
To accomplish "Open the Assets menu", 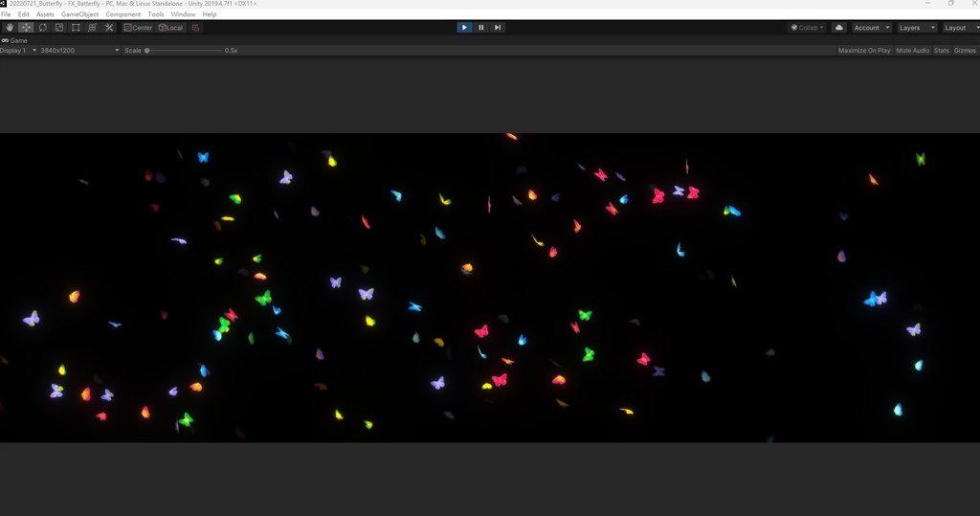I will coord(45,14).
